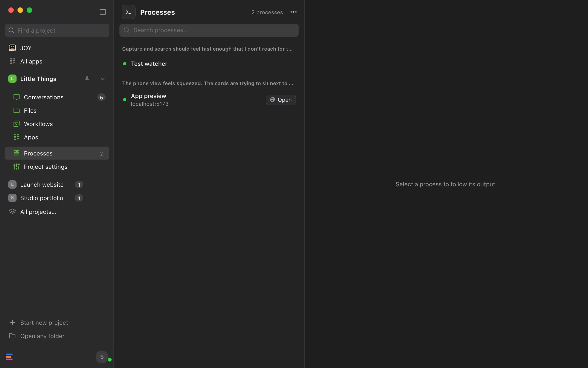
Task: Open App preview in browser
Action: [x=281, y=100]
